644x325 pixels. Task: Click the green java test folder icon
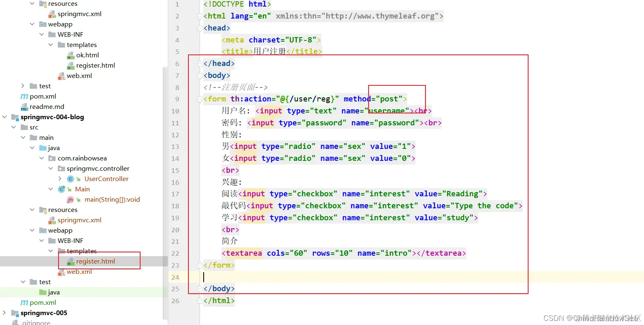tap(43, 292)
